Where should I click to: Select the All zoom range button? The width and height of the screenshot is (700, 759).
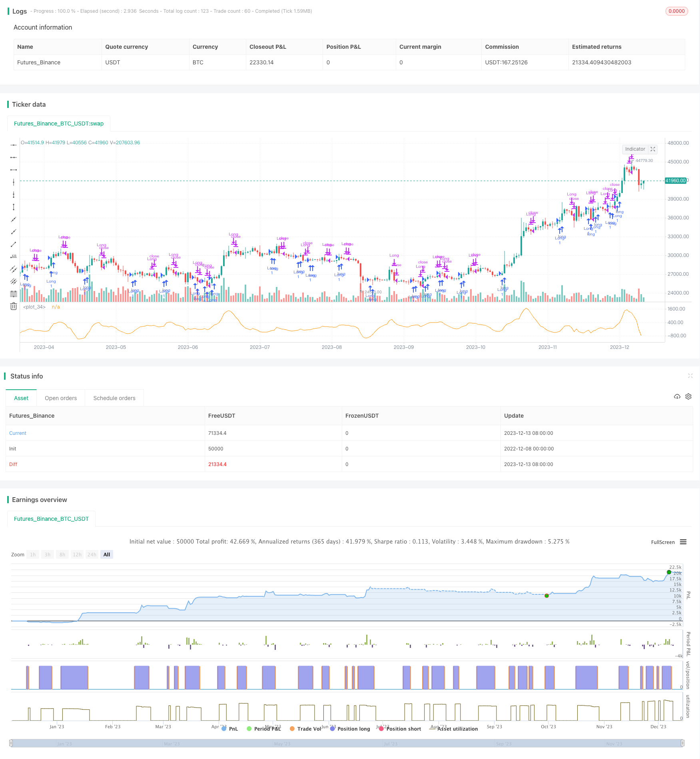[x=107, y=555]
